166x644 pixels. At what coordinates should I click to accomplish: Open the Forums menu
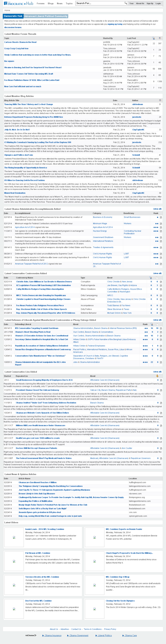click(x=40, y=4)
